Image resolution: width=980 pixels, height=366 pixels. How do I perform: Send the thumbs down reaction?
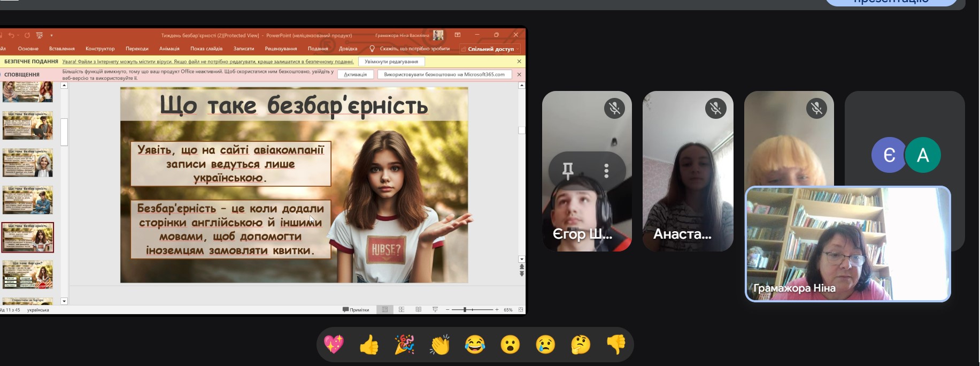pos(616,345)
